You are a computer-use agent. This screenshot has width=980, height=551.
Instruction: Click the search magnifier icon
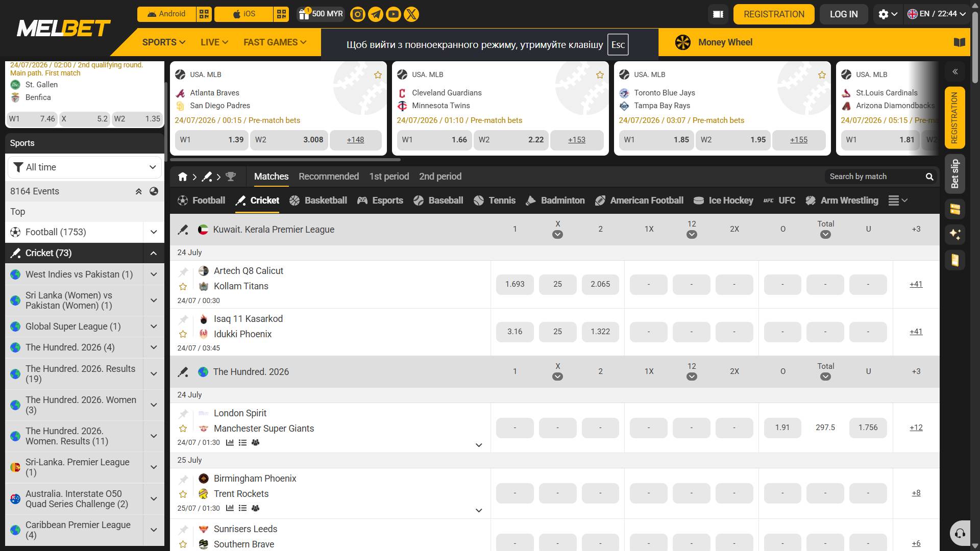pos(929,177)
